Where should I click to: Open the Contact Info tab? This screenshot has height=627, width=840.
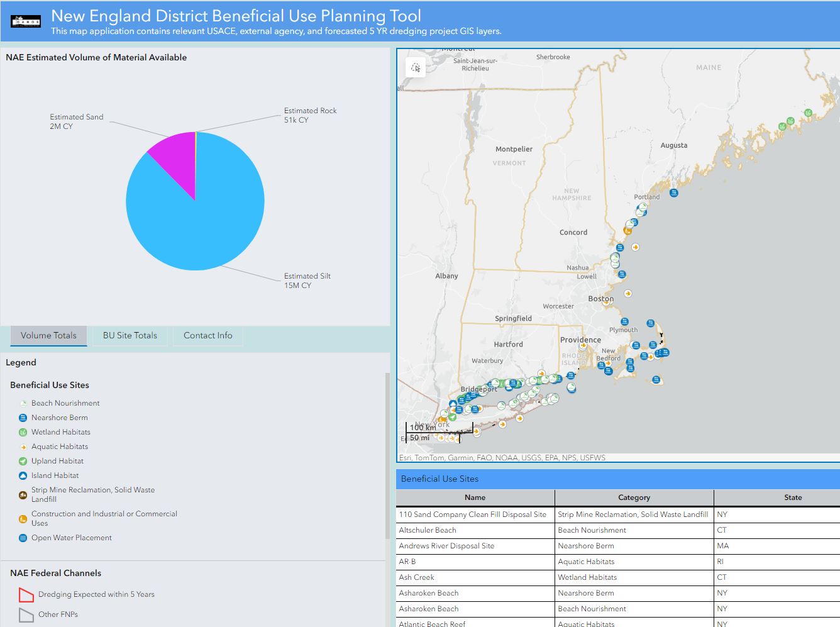point(207,336)
